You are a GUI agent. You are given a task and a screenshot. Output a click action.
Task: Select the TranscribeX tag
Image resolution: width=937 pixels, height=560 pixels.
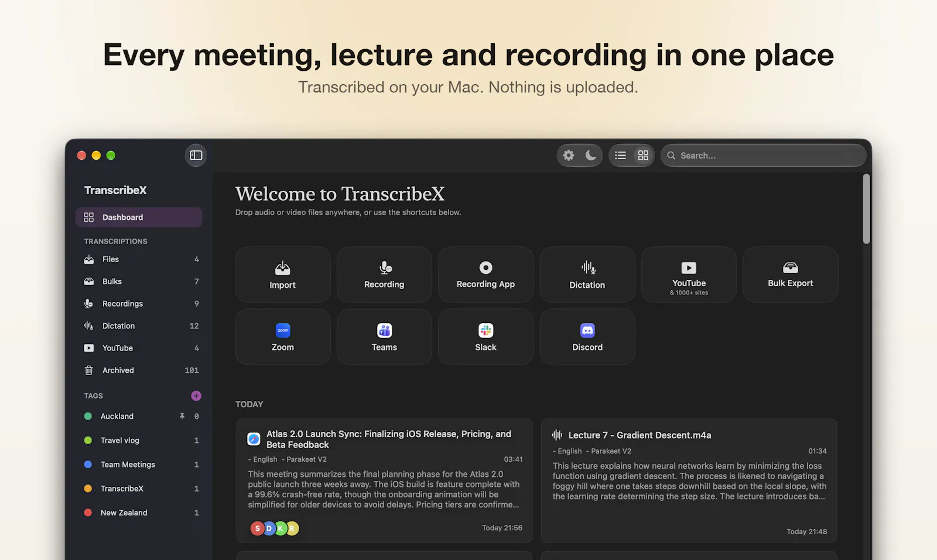click(139, 489)
